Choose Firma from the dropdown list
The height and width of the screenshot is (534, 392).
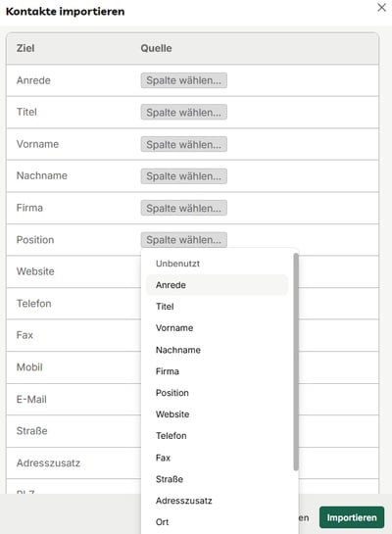pos(217,371)
